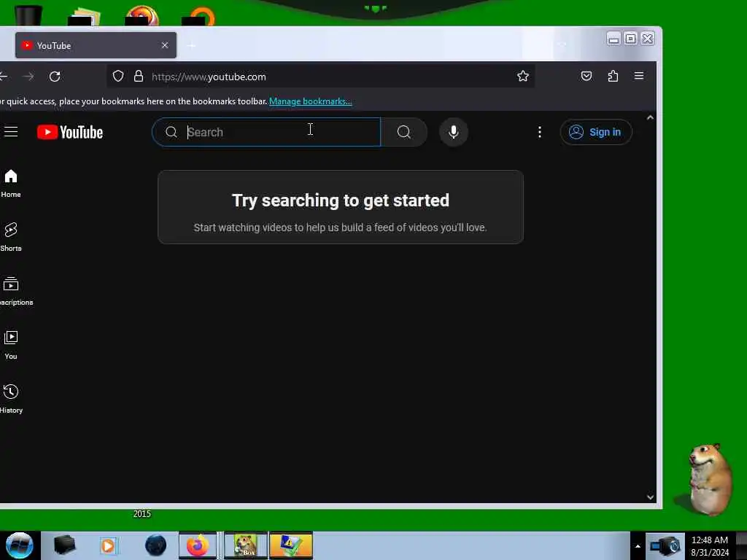
Task: Open the warning-sign taskbar item
Action: coord(290,545)
